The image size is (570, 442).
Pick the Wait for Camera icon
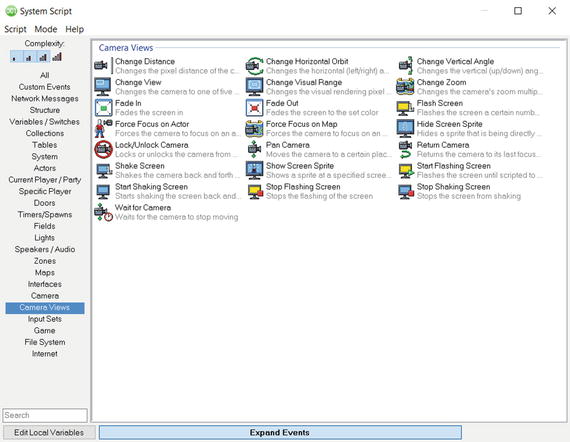click(103, 212)
